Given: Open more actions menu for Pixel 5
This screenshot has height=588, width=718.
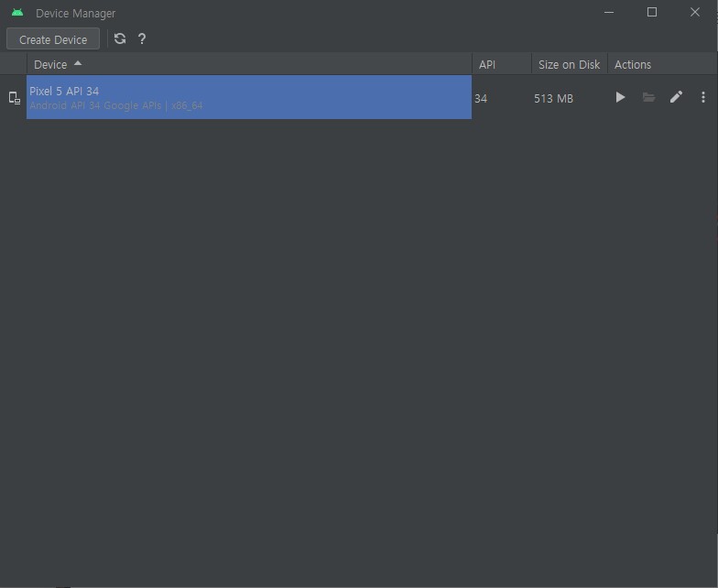Looking at the screenshot, I should pos(703,97).
